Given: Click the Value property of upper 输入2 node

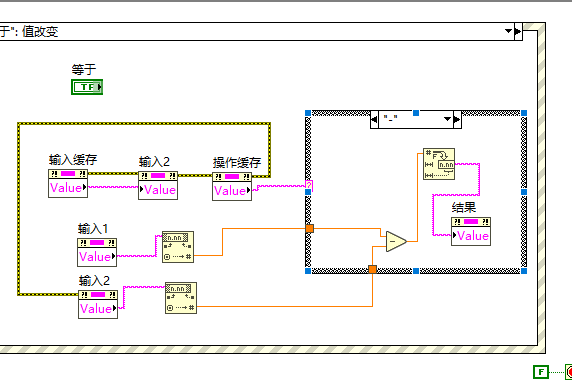Looking at the screenshot, I should click(158, 190).
